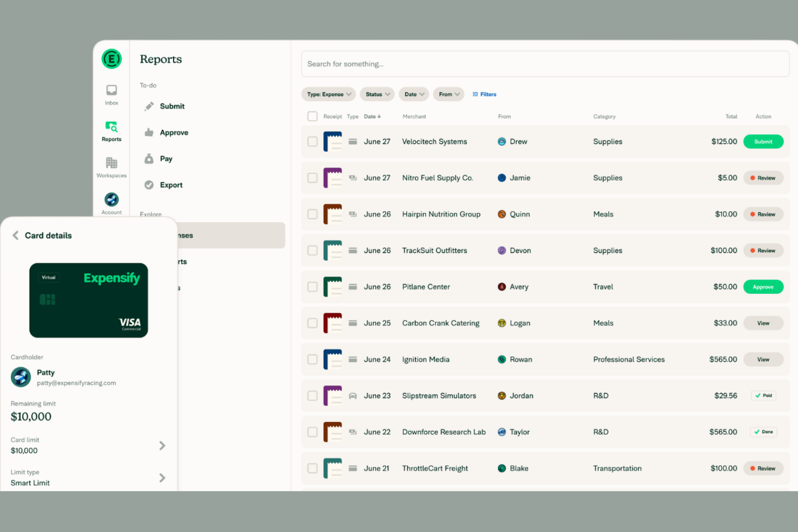Open Account settings via the avatar icon
This screenshot has width=798, height=532.
click(111, 201)
